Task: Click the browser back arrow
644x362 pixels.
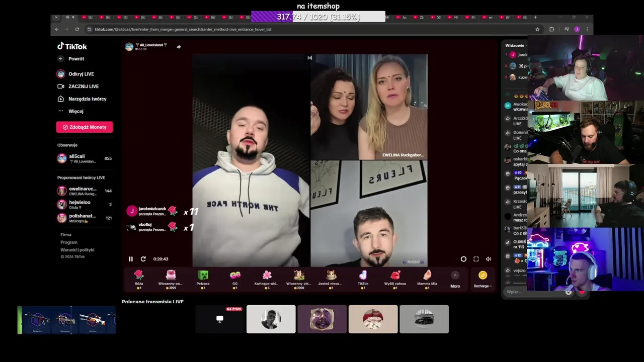Action: 57,29
